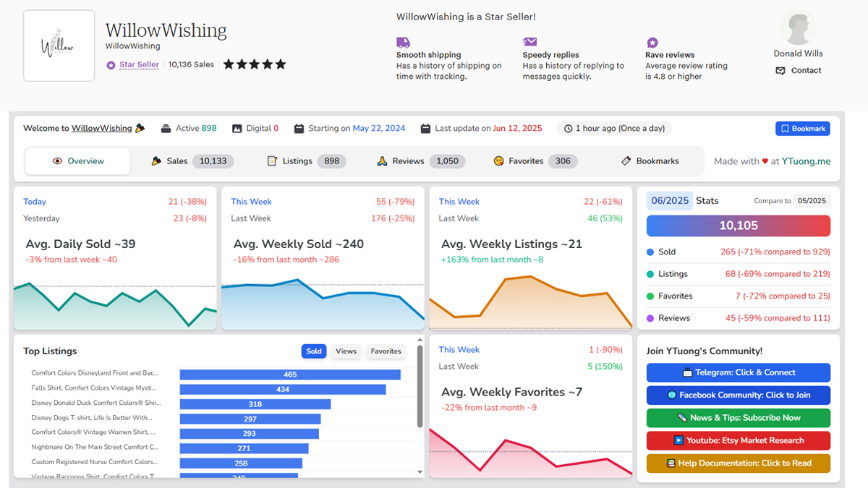Select the Favorites filter in Top Listings
868x488 pixels.
pos(386,351)
